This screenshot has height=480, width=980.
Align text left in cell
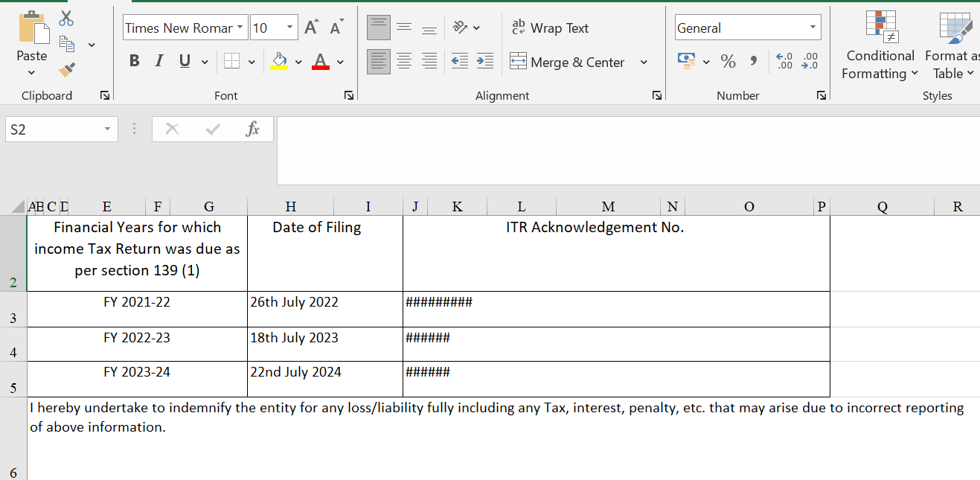pyautogui.click(x=379, y=62)
